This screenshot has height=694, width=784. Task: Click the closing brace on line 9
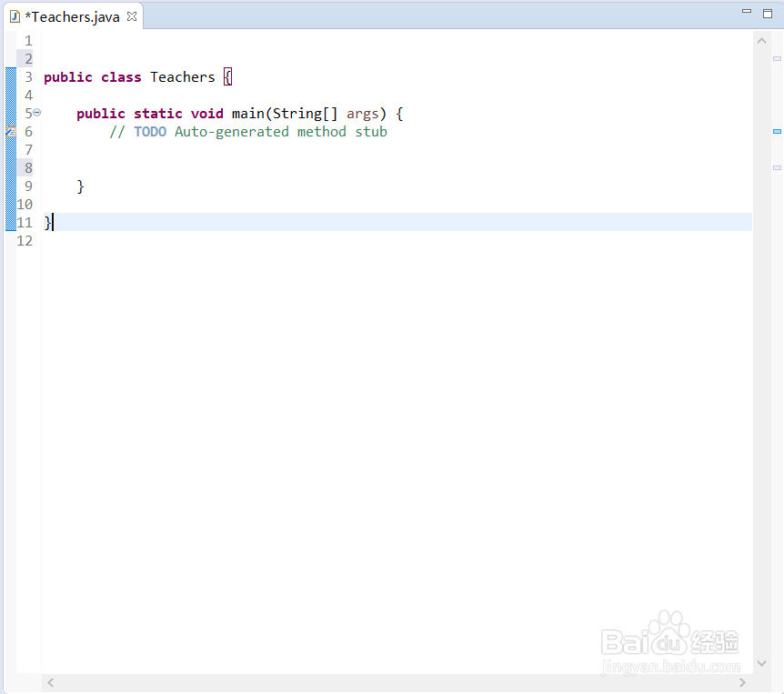click(81, 186)
